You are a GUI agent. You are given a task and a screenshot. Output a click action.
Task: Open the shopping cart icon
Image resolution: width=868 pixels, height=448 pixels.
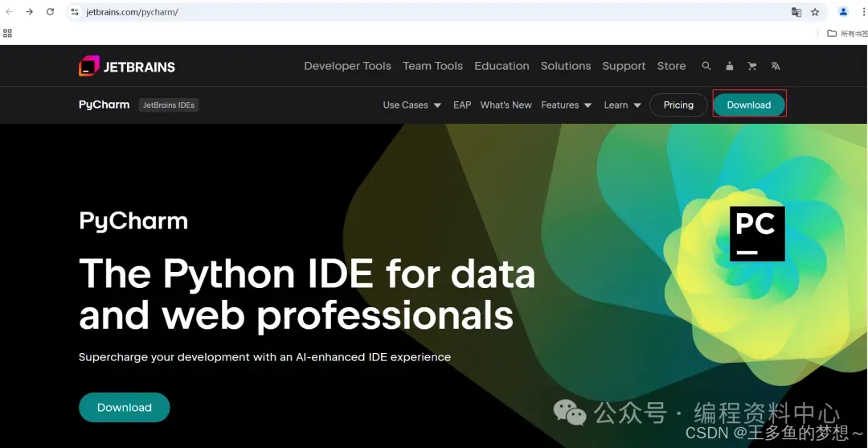click(x=752, y=66)
